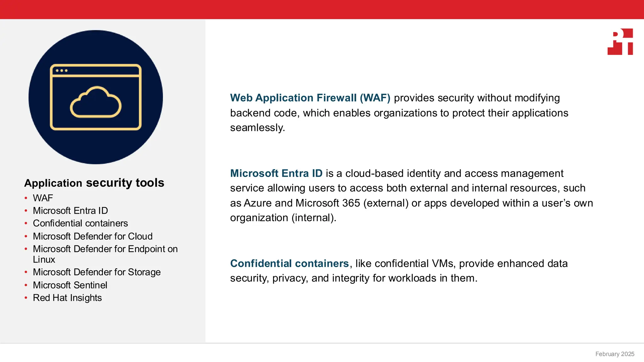
Task: Click the 'Microsoft Entra ID' bullet item
Action: tap(70, 211)
